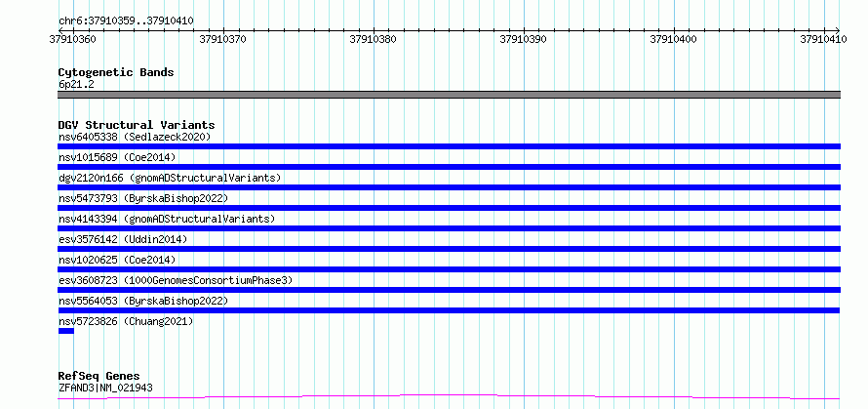This screenshot has height=409, width=868.
Task: Click the RefSeq Genes track title
Action: (x=99, y=377)
